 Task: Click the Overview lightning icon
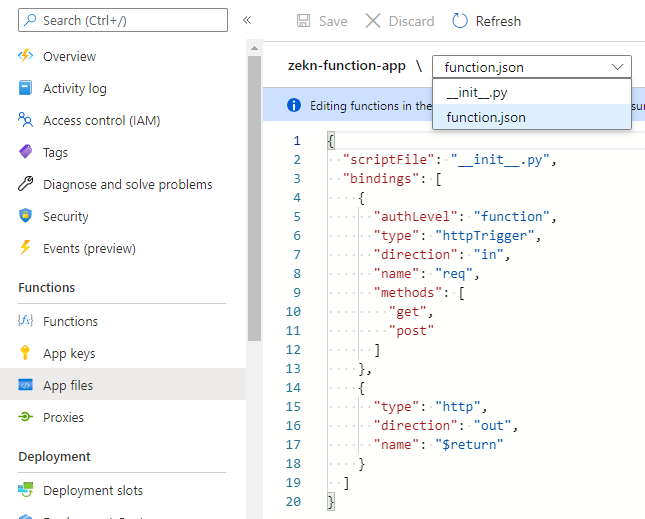26,56
